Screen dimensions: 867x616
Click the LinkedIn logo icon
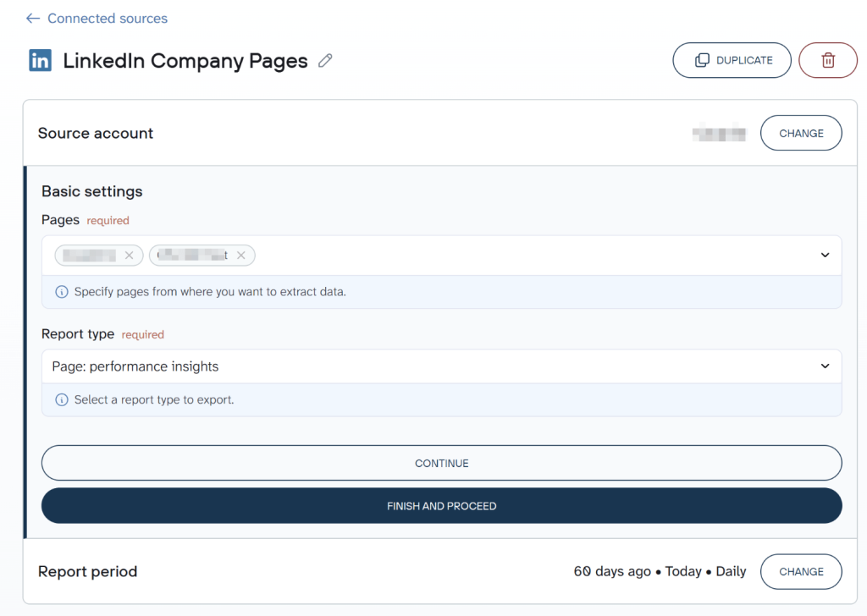[x=41, y=60]
